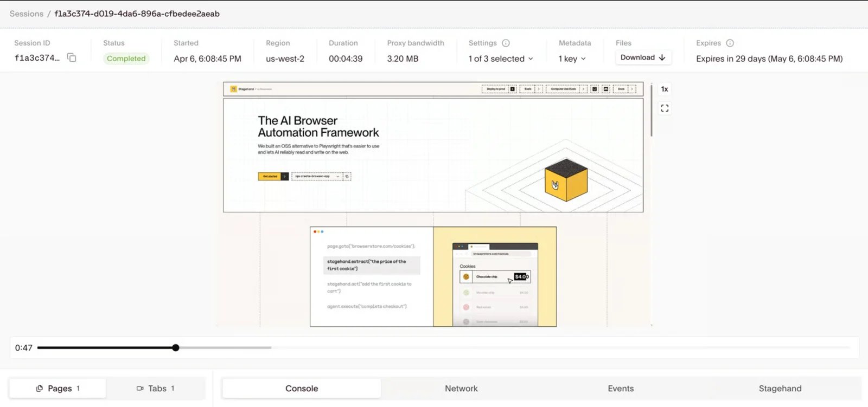Click the yellow cube illustration

[x=566, y=180]
